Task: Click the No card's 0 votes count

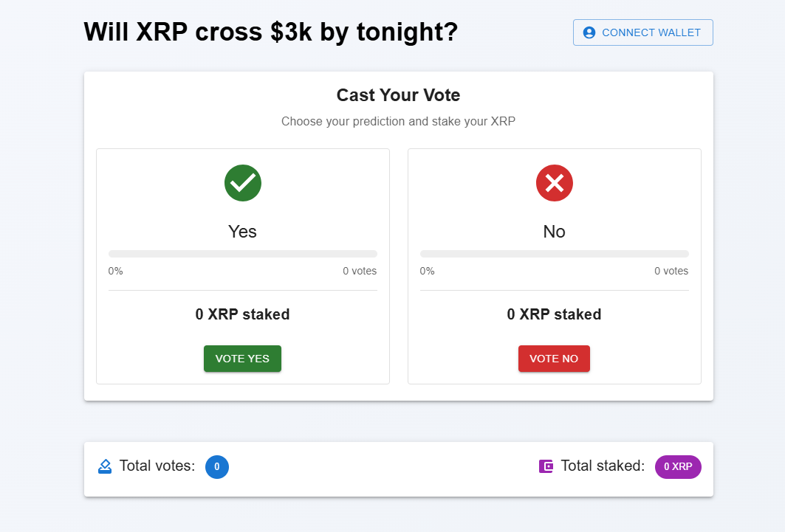Action: pyautogui.click(x=671, y=271)
